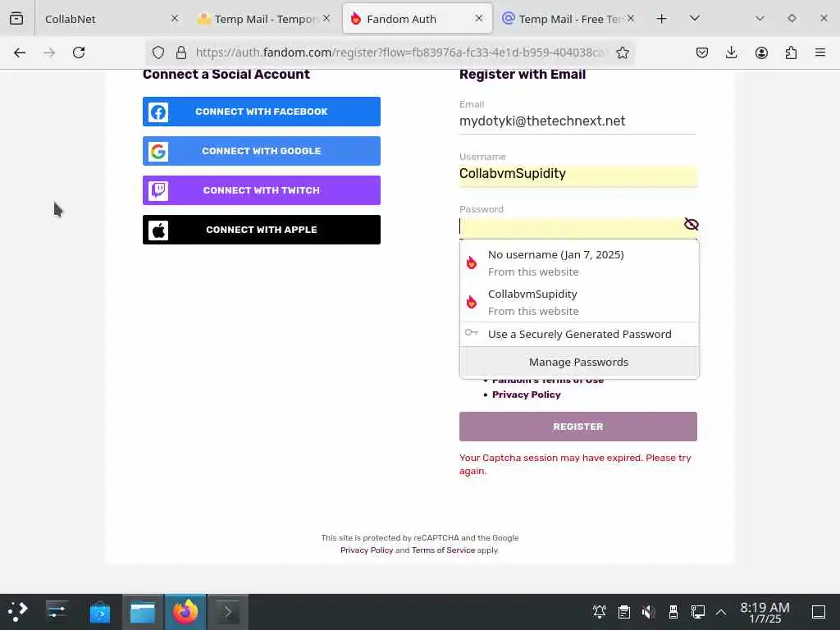
Task: Open the Firefox account icon
Action: tap(761, 52)
